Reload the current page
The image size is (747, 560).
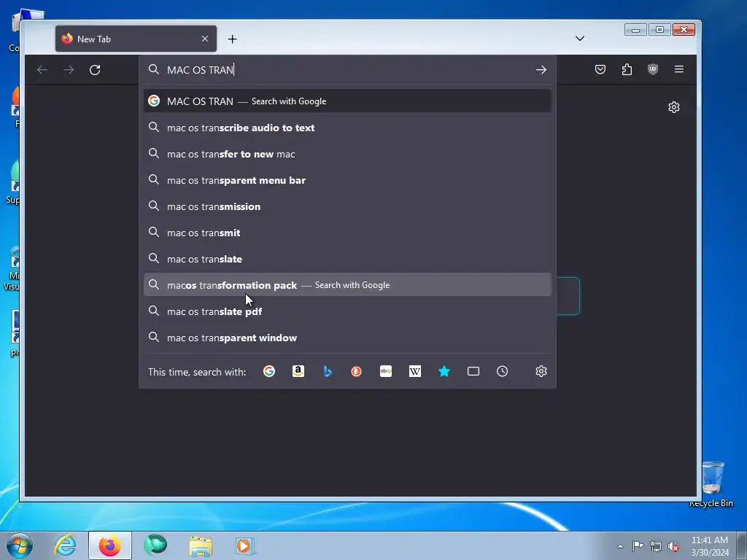[x=95, y=70]
